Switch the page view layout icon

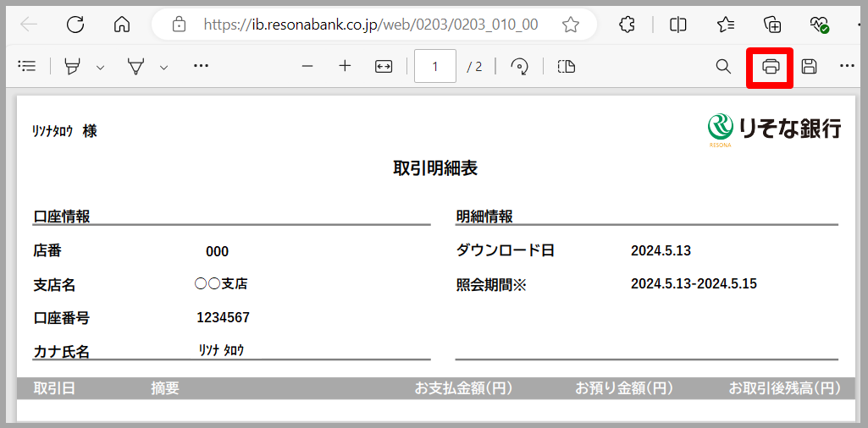[567, 67]
